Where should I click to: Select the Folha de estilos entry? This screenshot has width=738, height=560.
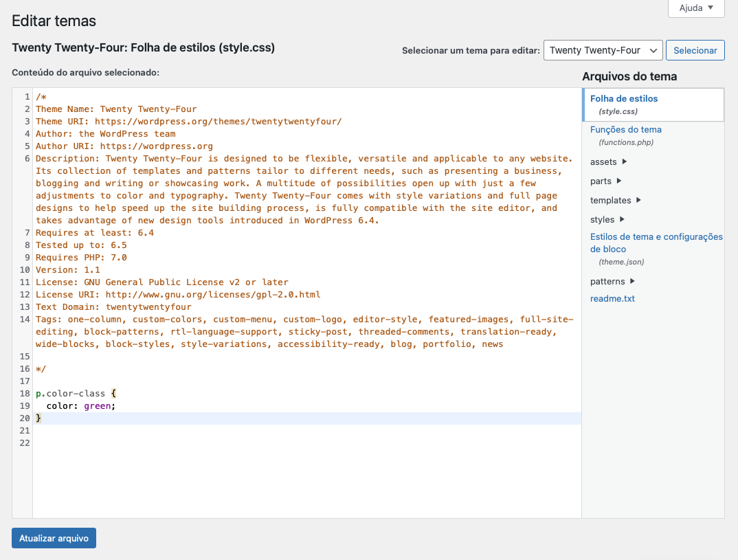point(624,98)
